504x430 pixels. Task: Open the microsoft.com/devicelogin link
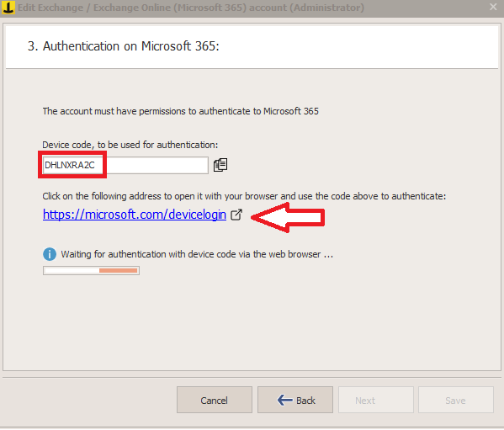[135, 215]
